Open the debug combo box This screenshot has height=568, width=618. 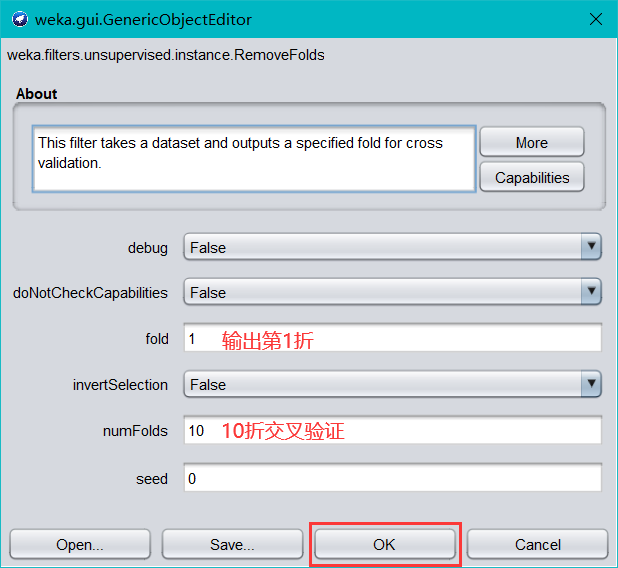tap(393, 247)
